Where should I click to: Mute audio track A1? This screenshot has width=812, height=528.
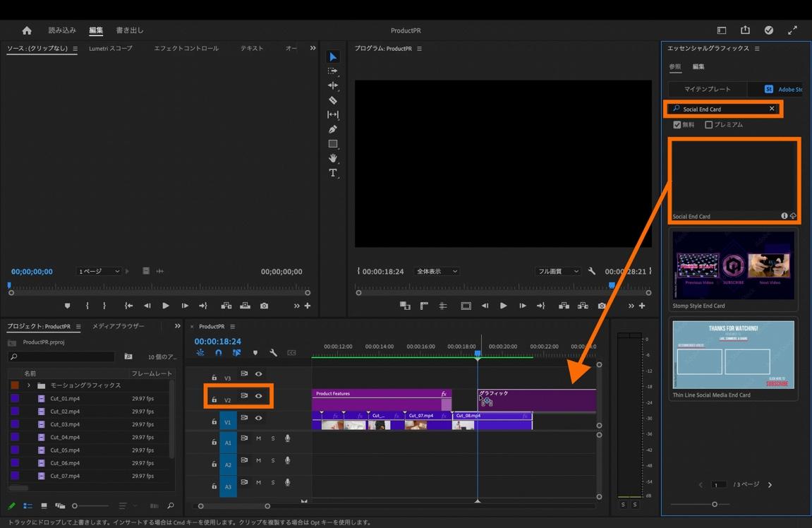tap(258, 438)
